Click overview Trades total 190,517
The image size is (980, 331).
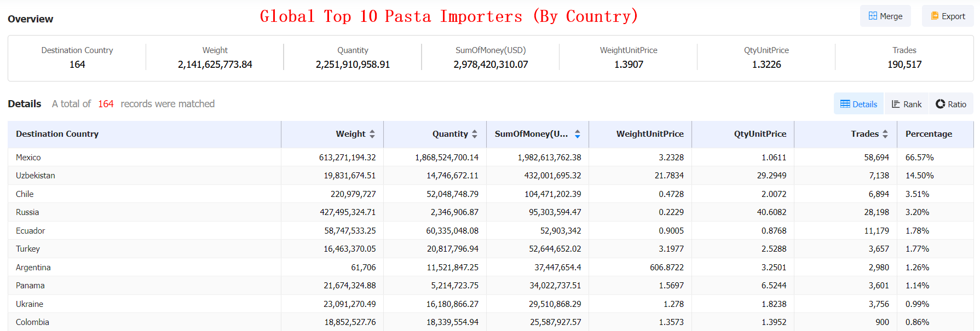pos(904,65)
